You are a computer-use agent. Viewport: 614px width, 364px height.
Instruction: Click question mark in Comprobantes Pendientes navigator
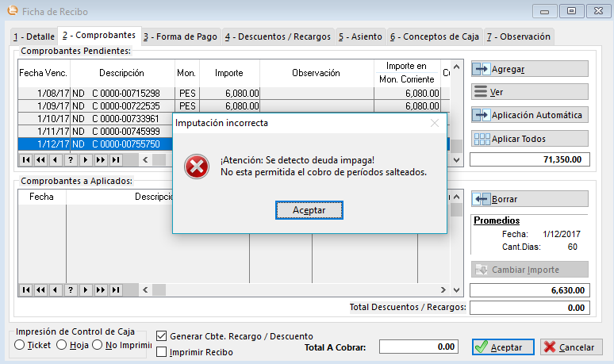[71, 159]
